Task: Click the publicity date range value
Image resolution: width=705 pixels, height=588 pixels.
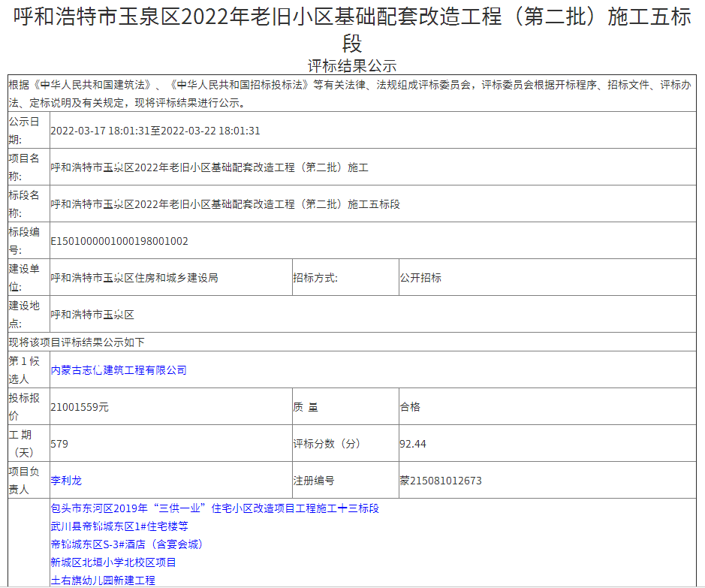Action: tap(155, 131)
